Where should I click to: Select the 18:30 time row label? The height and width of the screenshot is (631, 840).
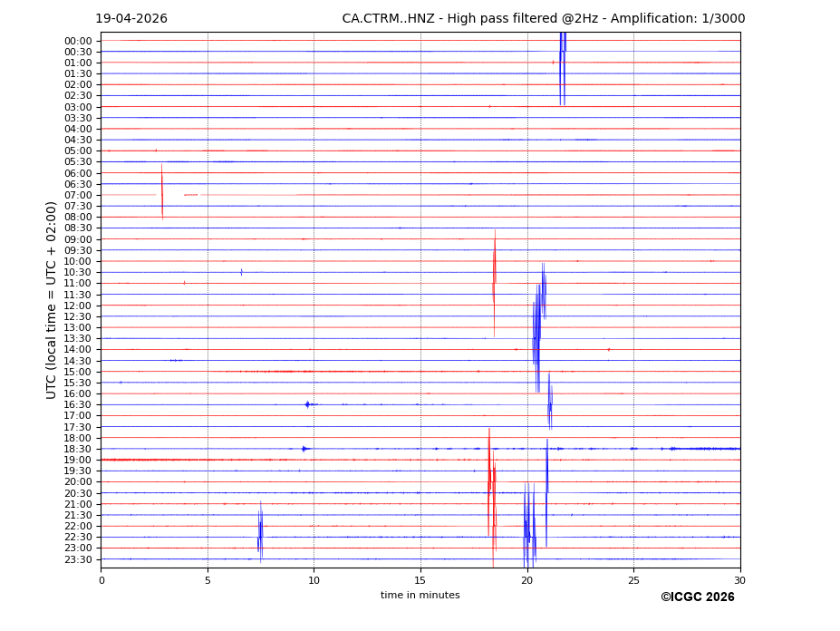[x=78, y=449]
